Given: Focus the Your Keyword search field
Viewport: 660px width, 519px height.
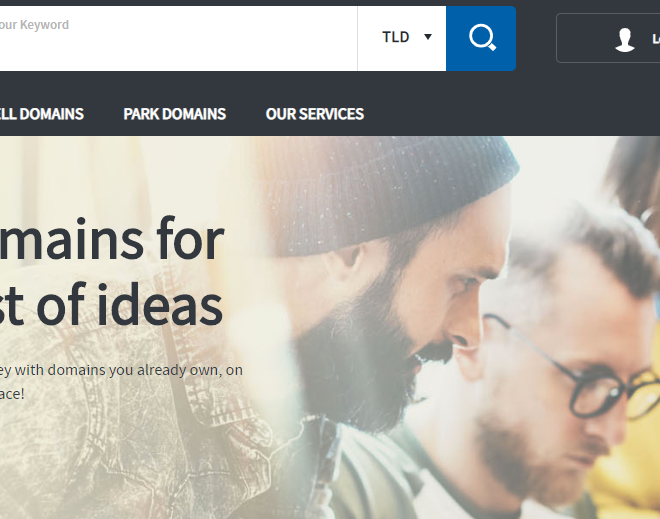Looking at the screenshot, I should [178, 38].
